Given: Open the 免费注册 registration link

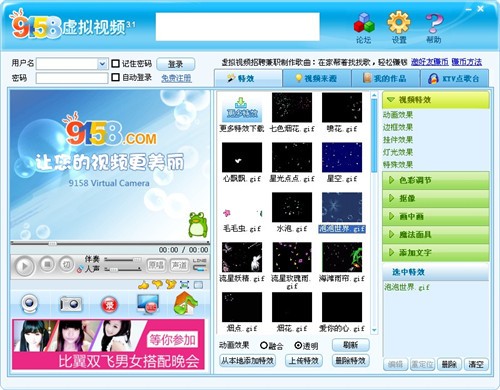Looking at the screenshot, I should (176, 78).
